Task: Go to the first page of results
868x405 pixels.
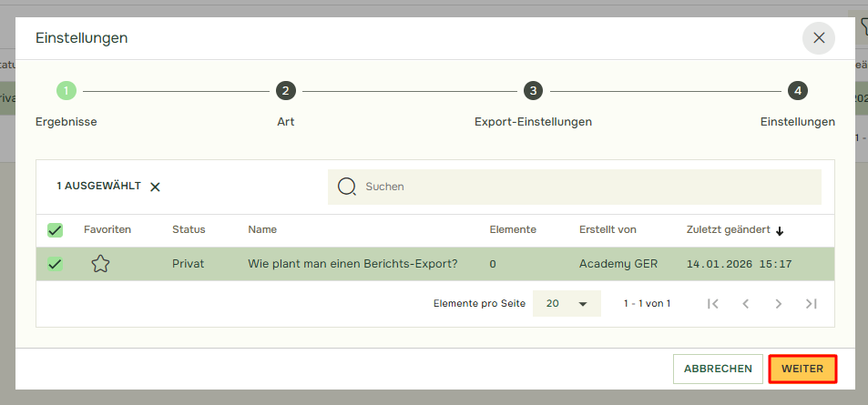Action: pos(713,304)
